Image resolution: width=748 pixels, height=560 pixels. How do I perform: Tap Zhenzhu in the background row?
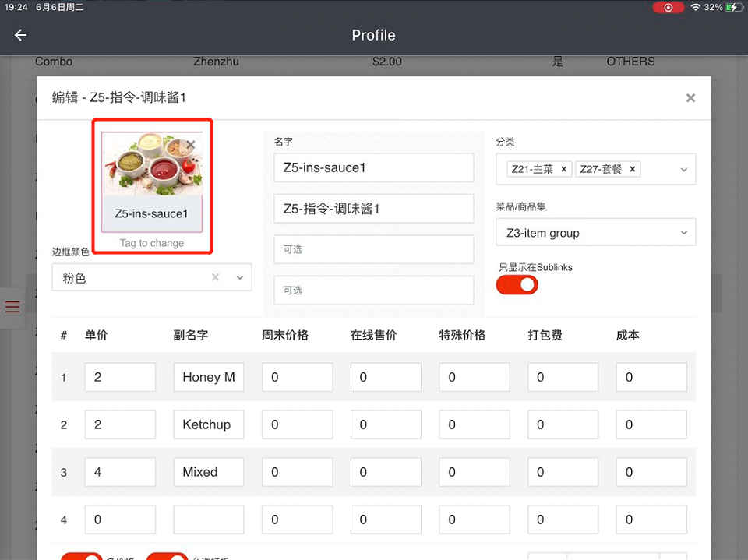[216, 62]
